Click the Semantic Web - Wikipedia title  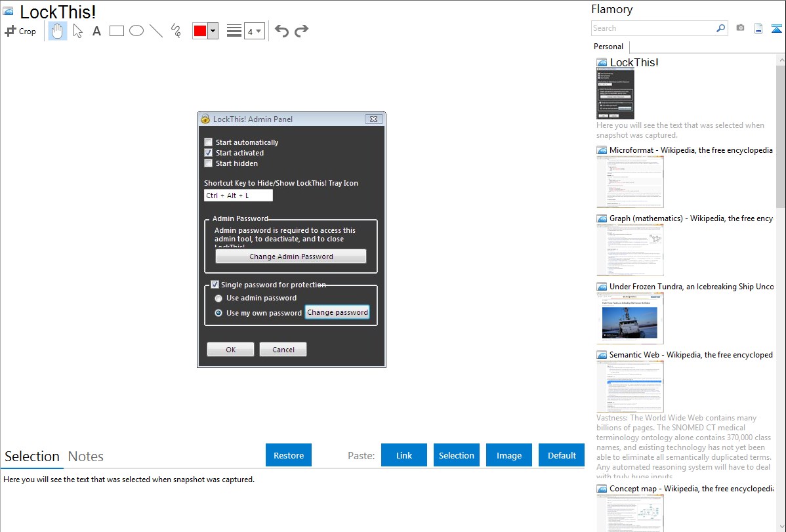coord(691,355)
